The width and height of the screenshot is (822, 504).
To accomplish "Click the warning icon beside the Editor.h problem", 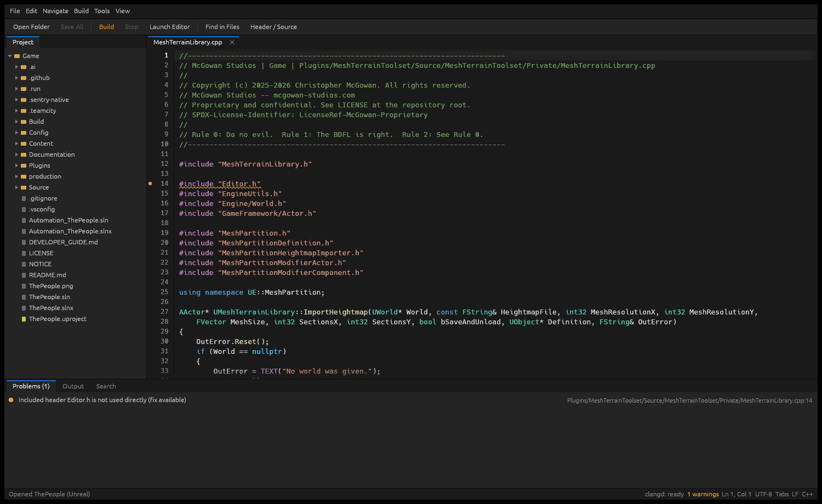I will pos(11,400).
